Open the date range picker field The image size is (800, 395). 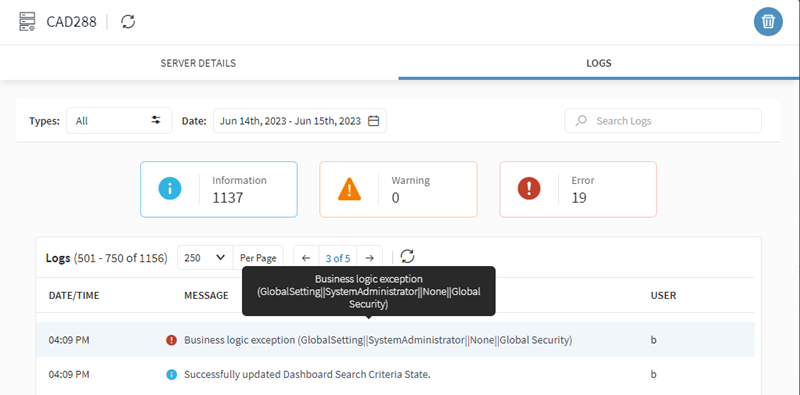[299, 121]
